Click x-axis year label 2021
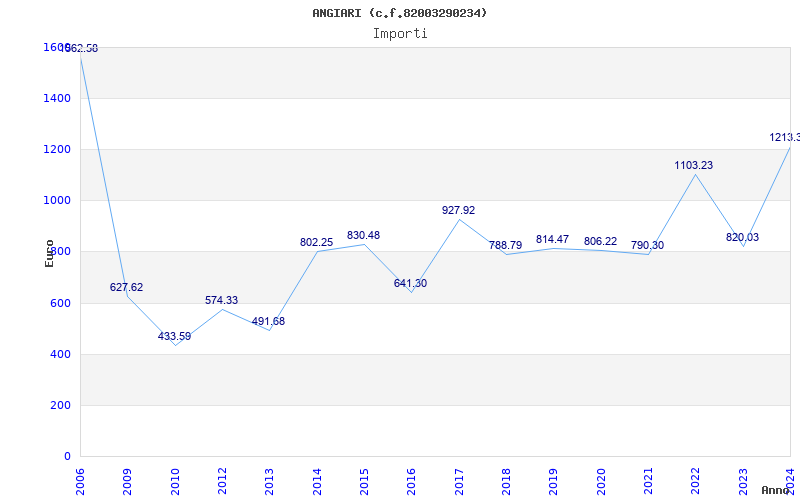The image size is (800, 500). (648, 482)
